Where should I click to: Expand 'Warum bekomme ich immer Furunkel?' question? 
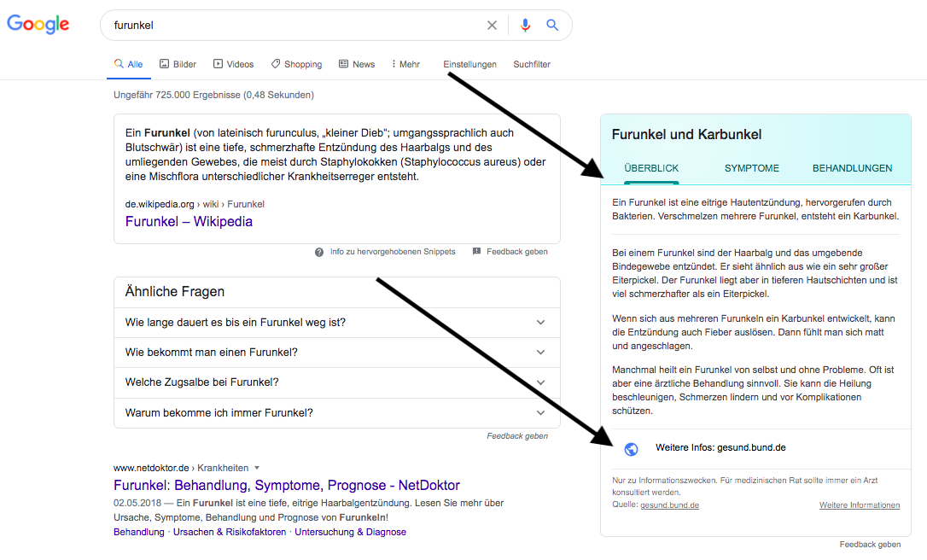point(337,413)
